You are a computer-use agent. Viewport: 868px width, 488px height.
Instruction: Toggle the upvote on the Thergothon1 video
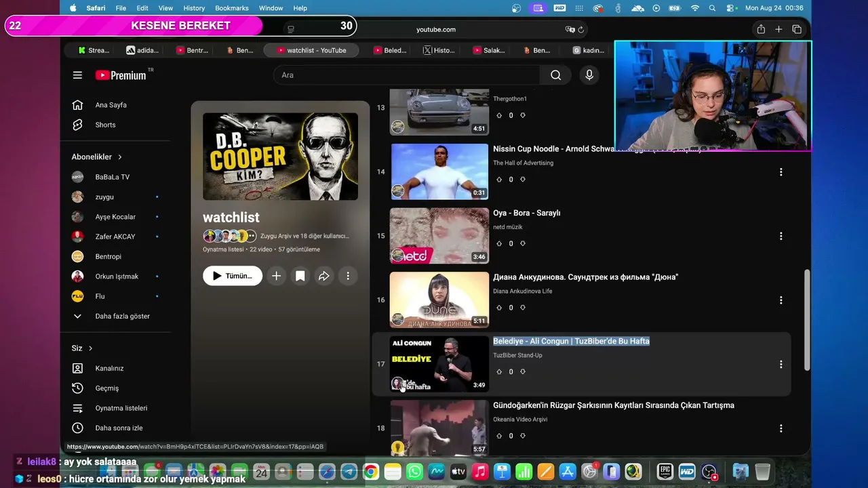[x=499, y=115]
